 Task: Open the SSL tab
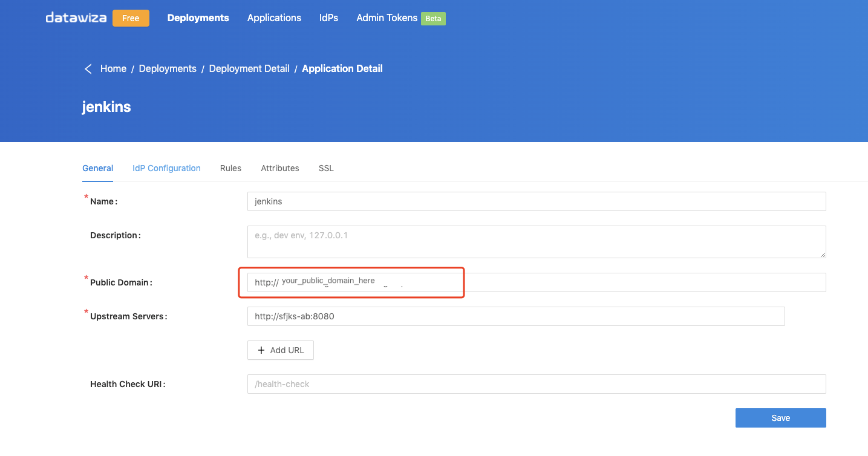[326, 168]
